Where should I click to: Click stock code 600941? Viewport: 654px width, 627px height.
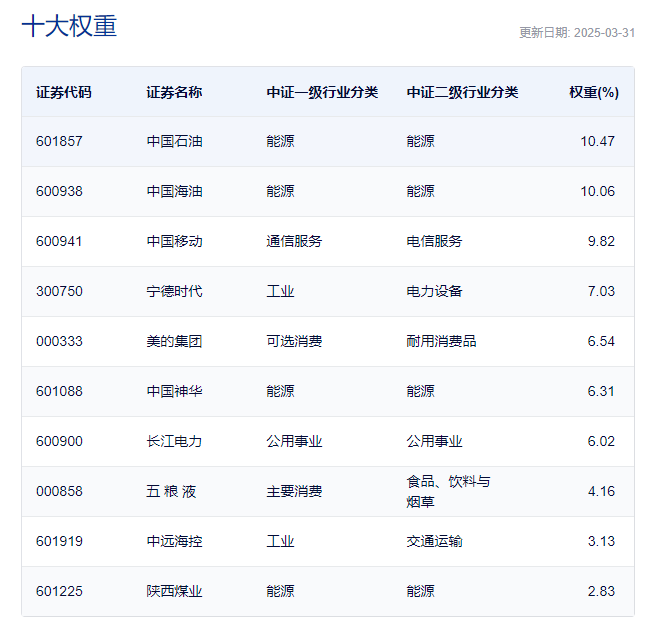(59, 241)
